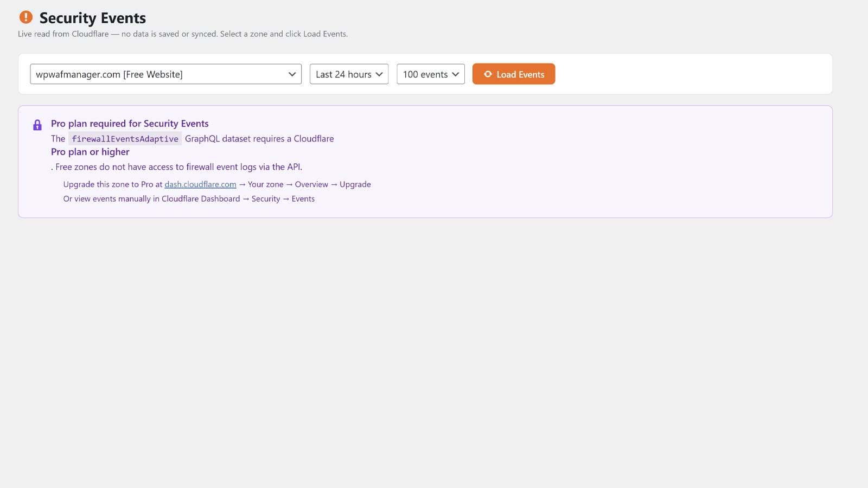
Task: Click the 'Live read from Cloudflare' subtitle text
Action: click(183, 34)
